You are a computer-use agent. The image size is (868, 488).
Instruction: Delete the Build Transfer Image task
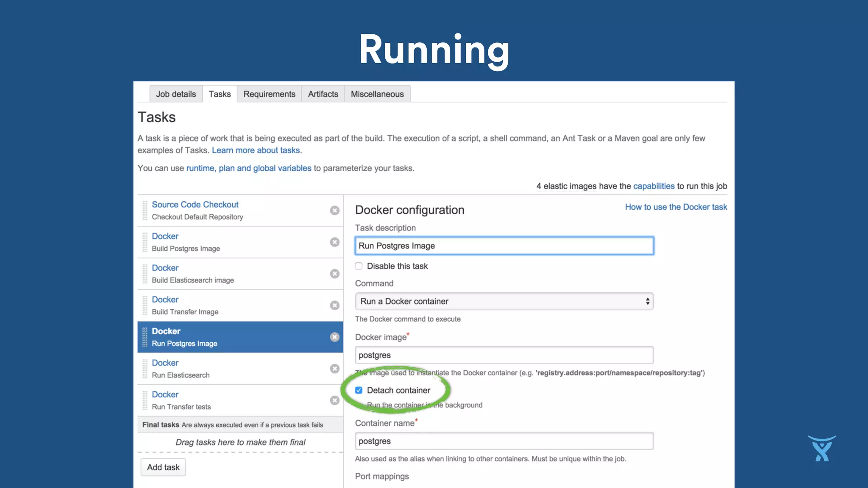(334, 305)
